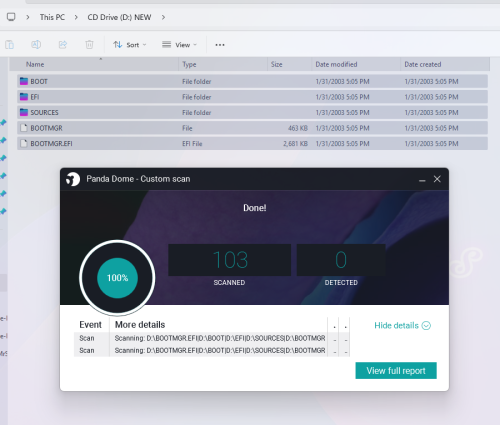Expand chevron after This PC breadcrumb
500x425 pixels.
click(x=76, y=17)
